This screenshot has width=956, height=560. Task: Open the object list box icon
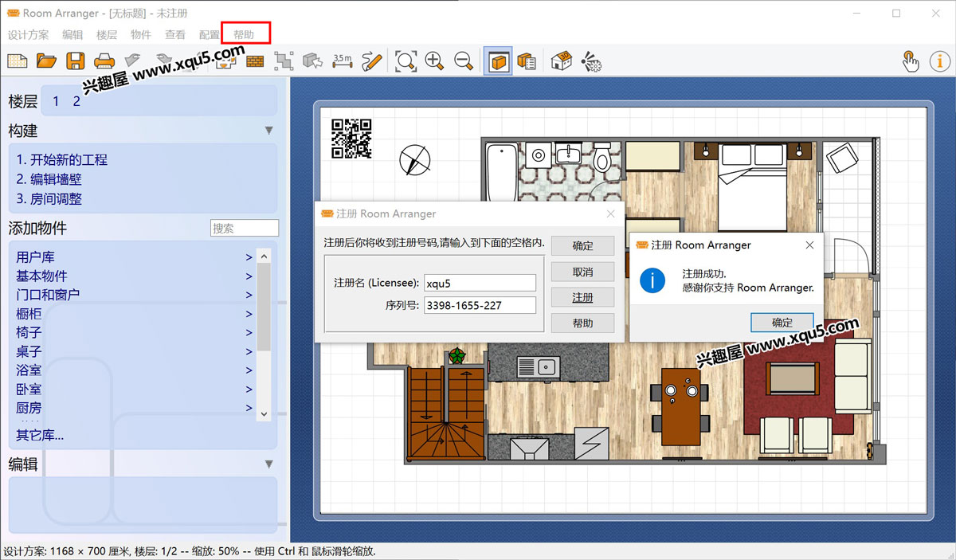(x=527, y=61)
